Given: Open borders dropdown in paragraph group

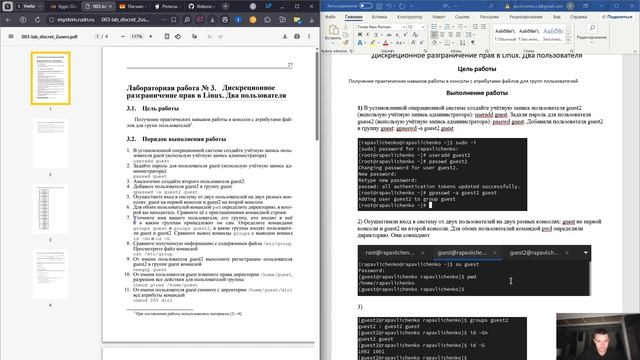Looking at the screenshot, I should [x=453, y=43].
